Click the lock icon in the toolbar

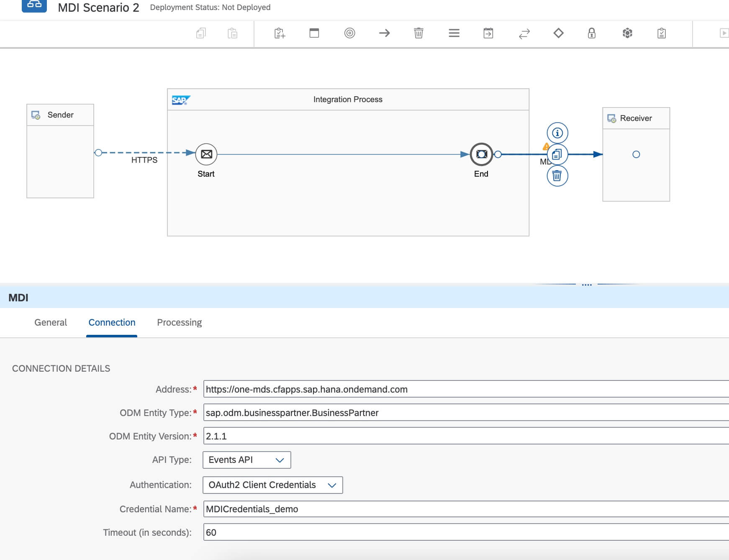591,33
